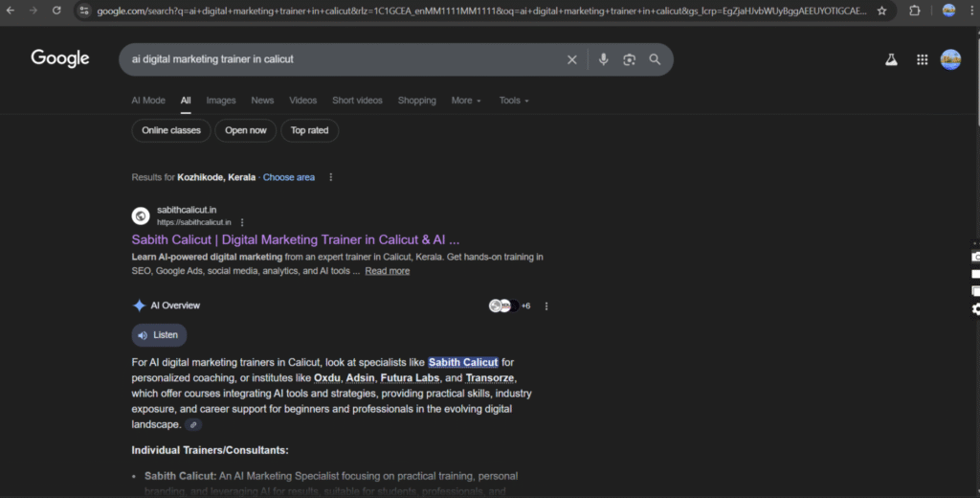Click the magnifier search icon

(x=655, y=59)
